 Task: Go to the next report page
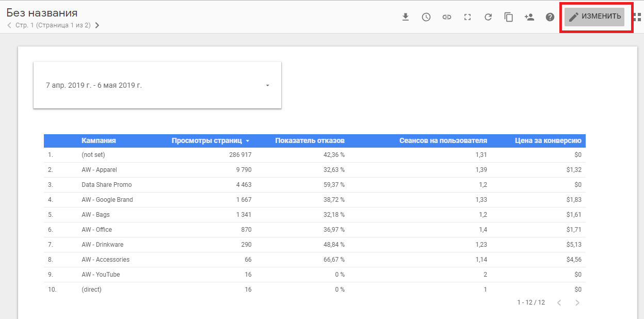pyautogui.click(x=98, y=25)
